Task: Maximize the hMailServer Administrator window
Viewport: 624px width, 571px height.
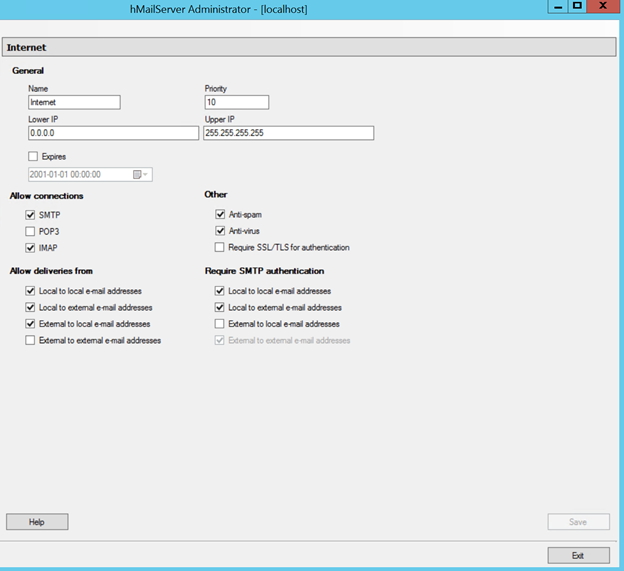Action: tap(577, 6)
